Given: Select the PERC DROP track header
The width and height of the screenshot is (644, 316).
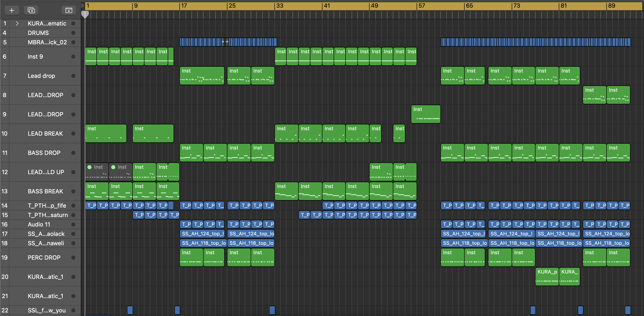Looking at the screenshot, I should click(x=44, y=257).
